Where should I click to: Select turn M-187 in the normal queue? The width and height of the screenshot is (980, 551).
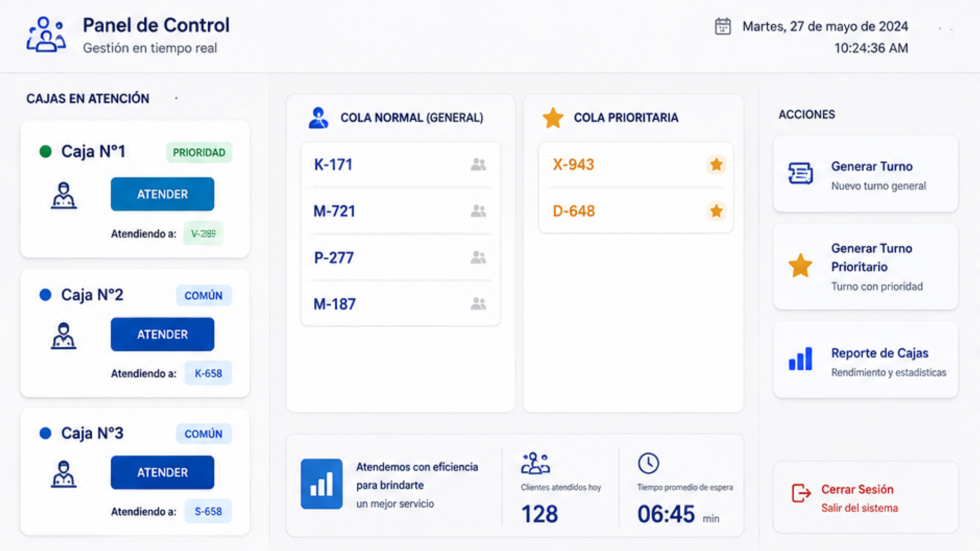(x=400, y=304)
